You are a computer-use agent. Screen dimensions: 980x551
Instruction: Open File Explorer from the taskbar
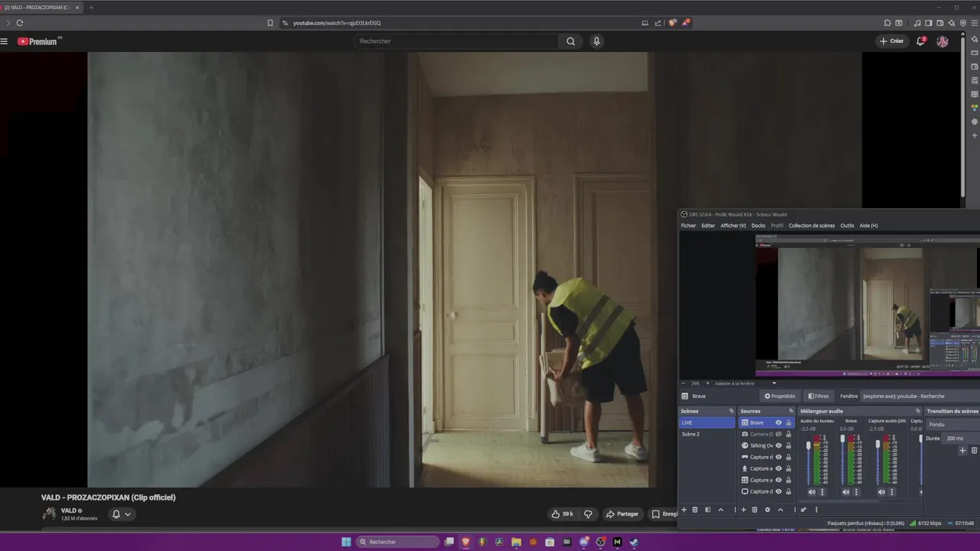click(x=516, y=542)
